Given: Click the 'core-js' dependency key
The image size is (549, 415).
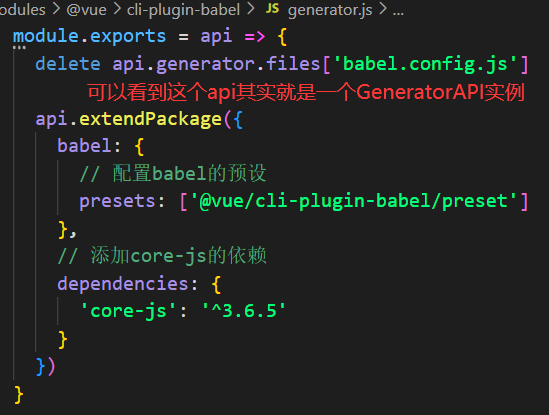Looking at the screenshot, I should (x=128, y=311).
